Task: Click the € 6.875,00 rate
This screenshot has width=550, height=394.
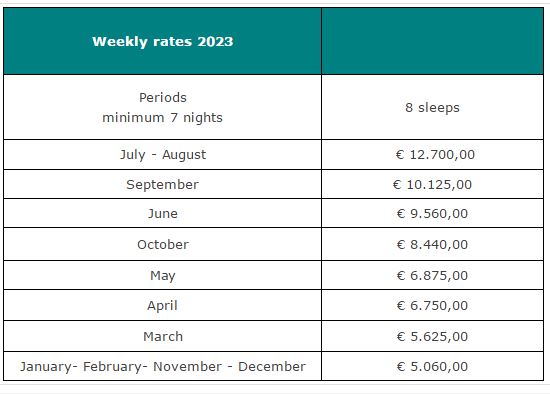Action: [x=432, y=275]
